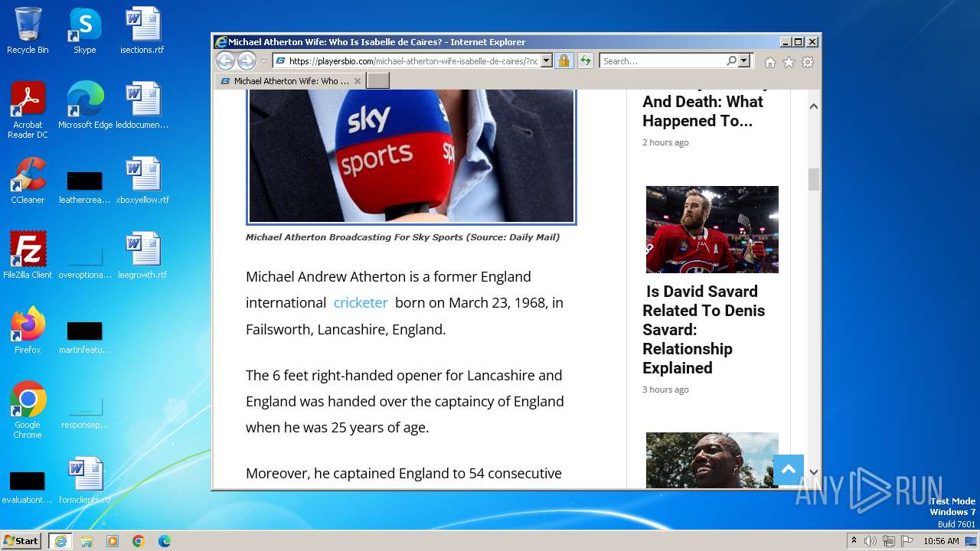980x551 pixels.
Task: Select the Michael Atherton Wife tab
Action: (x=290, y=80)
